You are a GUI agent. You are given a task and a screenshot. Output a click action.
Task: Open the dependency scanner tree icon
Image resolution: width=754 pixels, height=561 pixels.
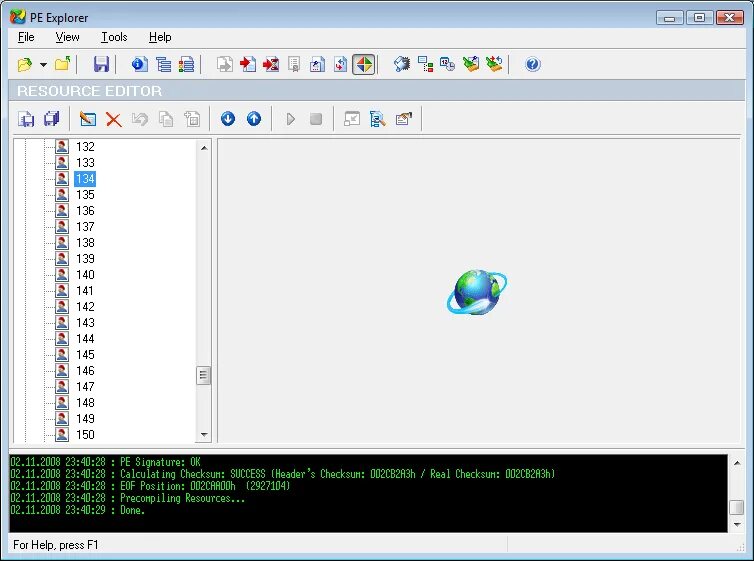(x=425, y=64)
